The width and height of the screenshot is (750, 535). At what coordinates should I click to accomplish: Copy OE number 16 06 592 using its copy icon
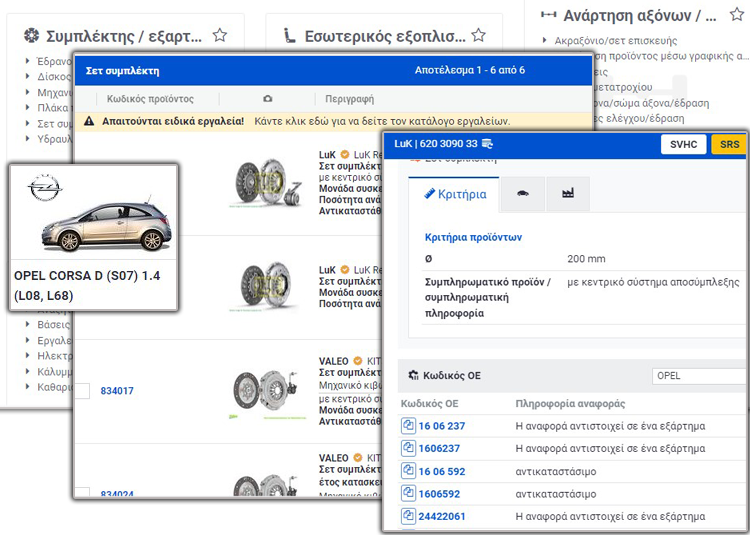408,471
